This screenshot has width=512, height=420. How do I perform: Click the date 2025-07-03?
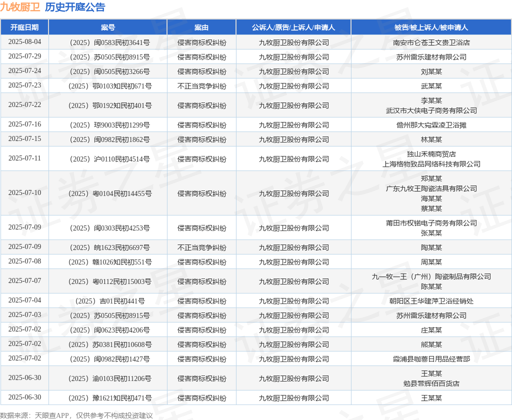(24, 315)
